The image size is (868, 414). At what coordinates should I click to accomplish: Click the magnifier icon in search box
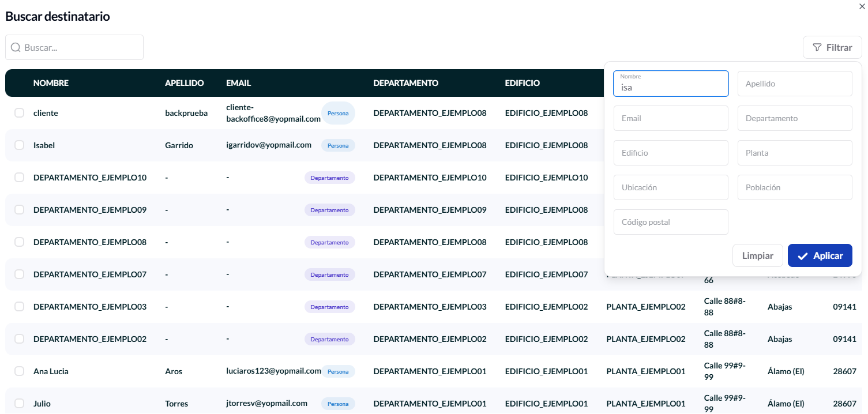click(x=16, y=47)
